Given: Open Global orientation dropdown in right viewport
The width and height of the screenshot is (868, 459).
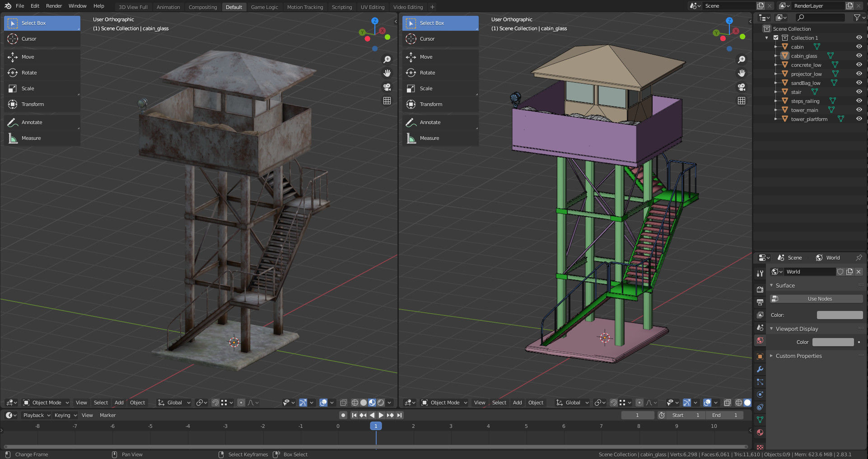Looking at the screenshot, I should pyautogui.click(x=573, y=403).
